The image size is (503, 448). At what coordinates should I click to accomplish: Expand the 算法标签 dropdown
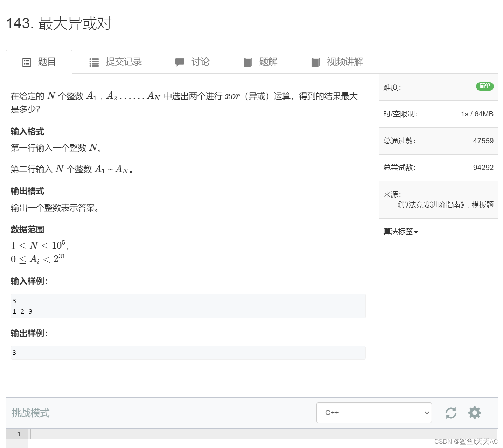(400, 231)
